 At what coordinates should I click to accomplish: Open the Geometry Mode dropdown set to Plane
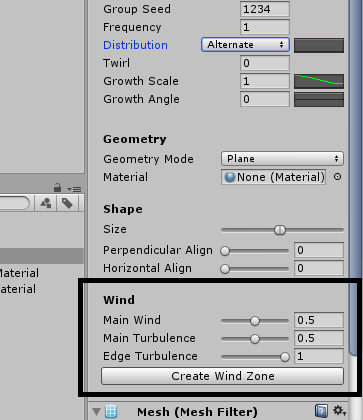click(x=282, y=159)
